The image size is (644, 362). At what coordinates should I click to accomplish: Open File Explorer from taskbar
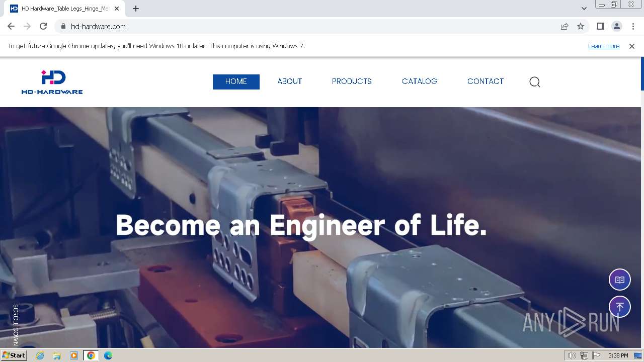click(57, 355)
